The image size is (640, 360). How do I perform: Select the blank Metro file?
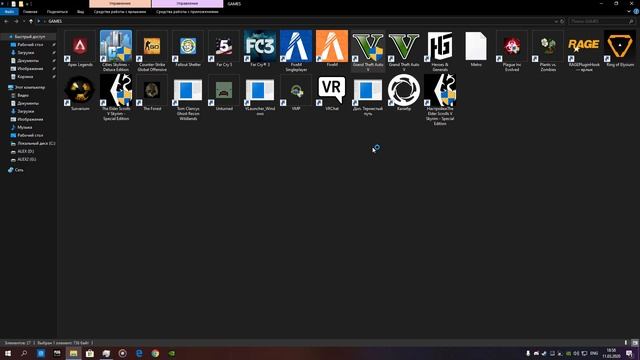[476, 49]
